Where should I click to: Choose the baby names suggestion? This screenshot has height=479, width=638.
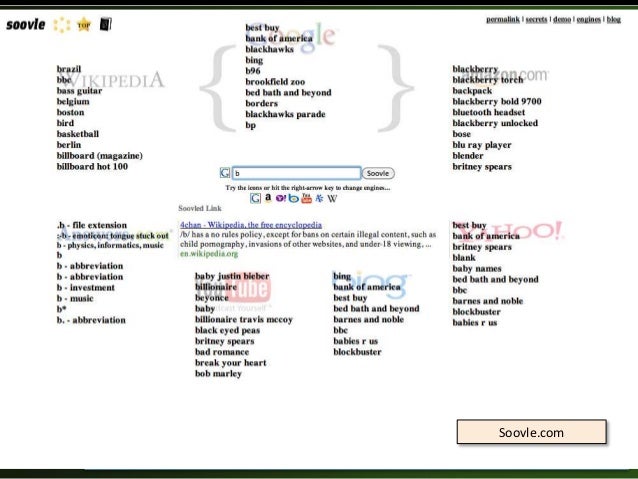tap(477, 269)
